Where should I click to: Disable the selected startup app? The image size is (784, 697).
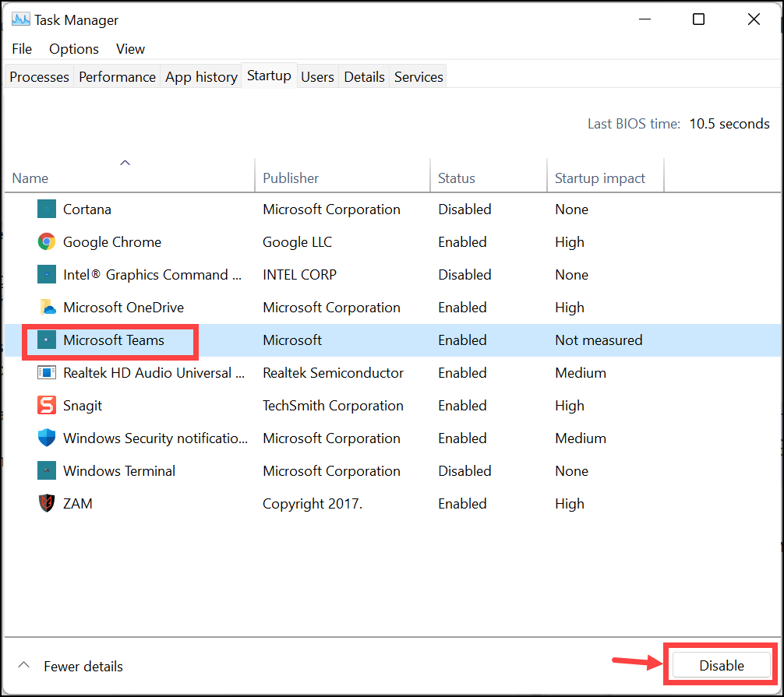click(x=721, y=665)
